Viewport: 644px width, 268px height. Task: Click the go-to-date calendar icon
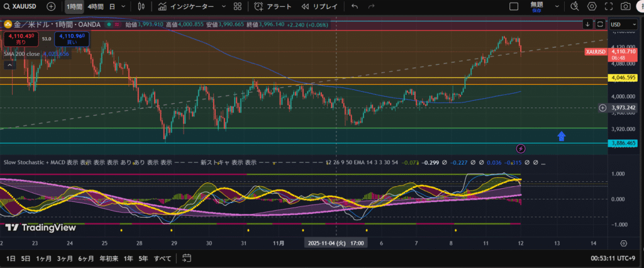click(186, 258)
